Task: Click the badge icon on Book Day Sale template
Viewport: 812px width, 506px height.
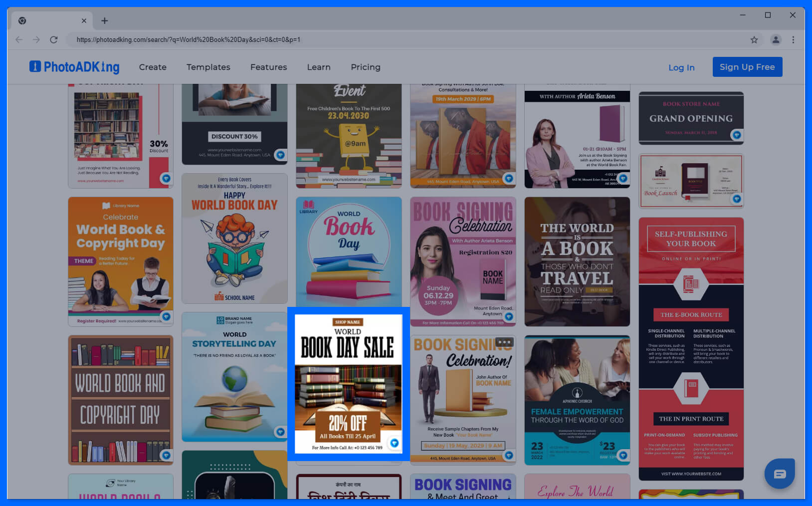Action: coord(394,443)
